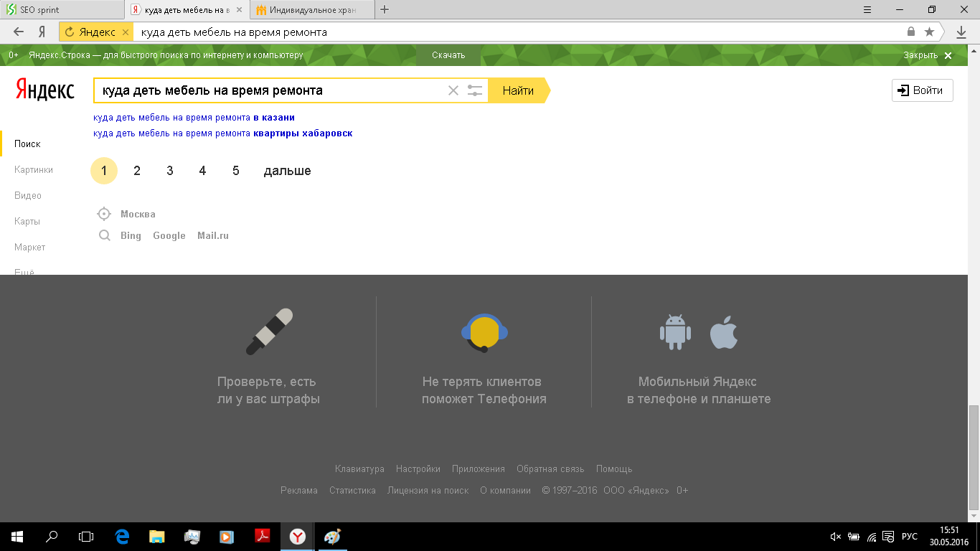
Task: Click the magnifier icon beside Bing
Action: tap(105, 235)
